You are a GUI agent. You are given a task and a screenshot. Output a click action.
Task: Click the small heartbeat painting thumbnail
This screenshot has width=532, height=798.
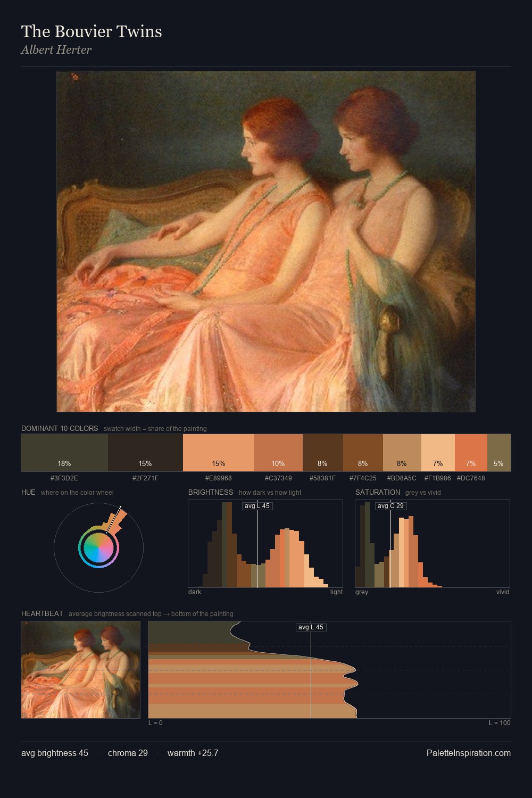pos(81,670)
